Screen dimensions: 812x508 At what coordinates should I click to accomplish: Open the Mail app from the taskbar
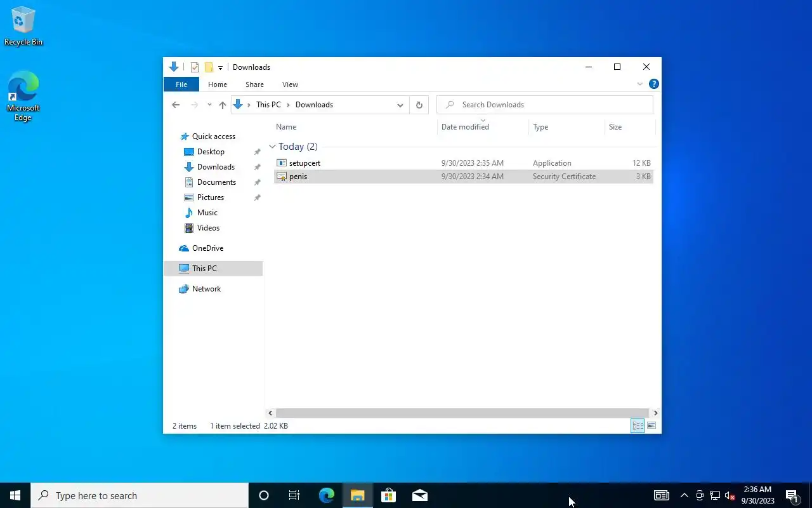tap(419, 495)
